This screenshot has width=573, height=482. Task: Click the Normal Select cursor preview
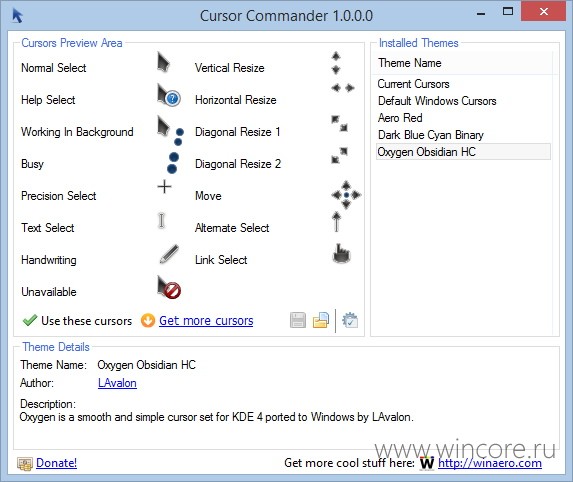click(x=163, y=62)
